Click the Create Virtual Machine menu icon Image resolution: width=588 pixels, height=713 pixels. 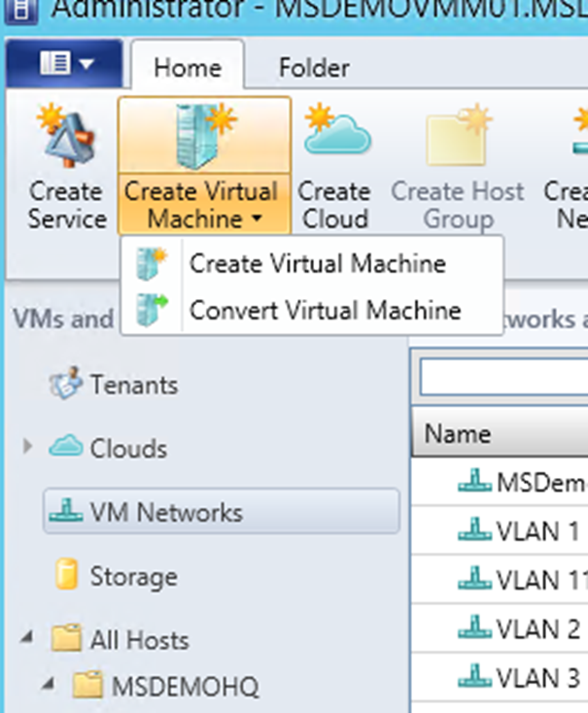pyautogui.click(x=151, y=263)
